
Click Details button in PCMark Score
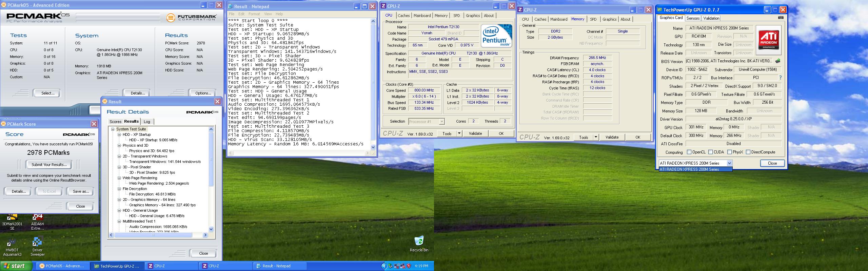tap(19, 191)
